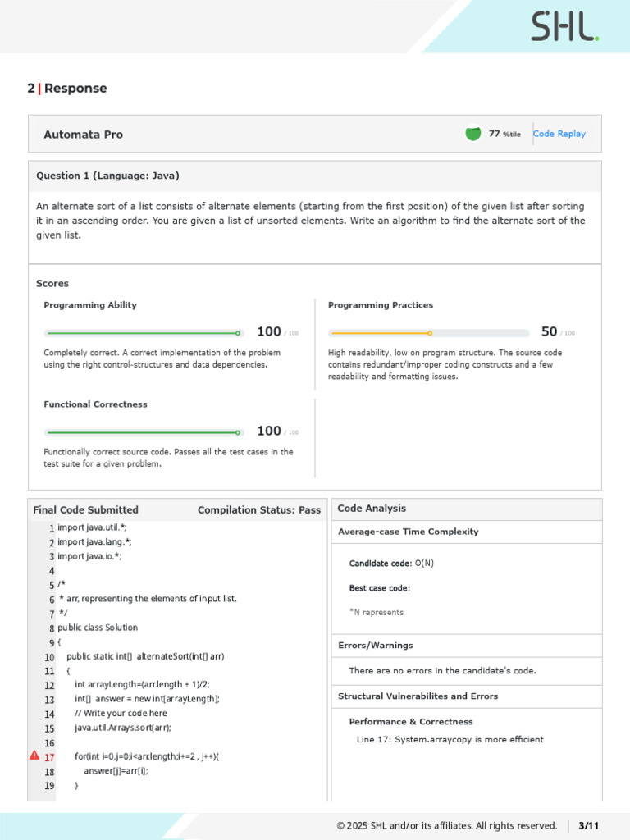Click the green 77 percentile indicator icon

tap(473, 134)
